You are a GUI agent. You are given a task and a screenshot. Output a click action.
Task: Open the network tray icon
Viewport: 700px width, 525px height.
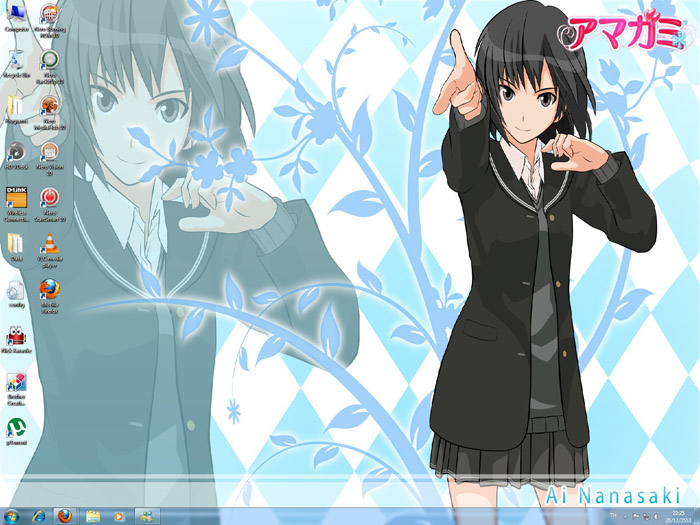[x=646, y=517]
